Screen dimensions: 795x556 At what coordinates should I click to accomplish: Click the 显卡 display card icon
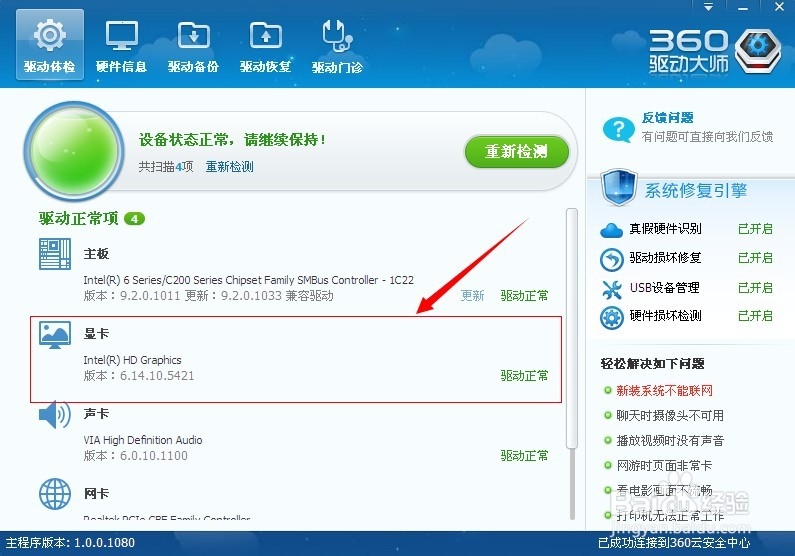[x=55, y=335]
